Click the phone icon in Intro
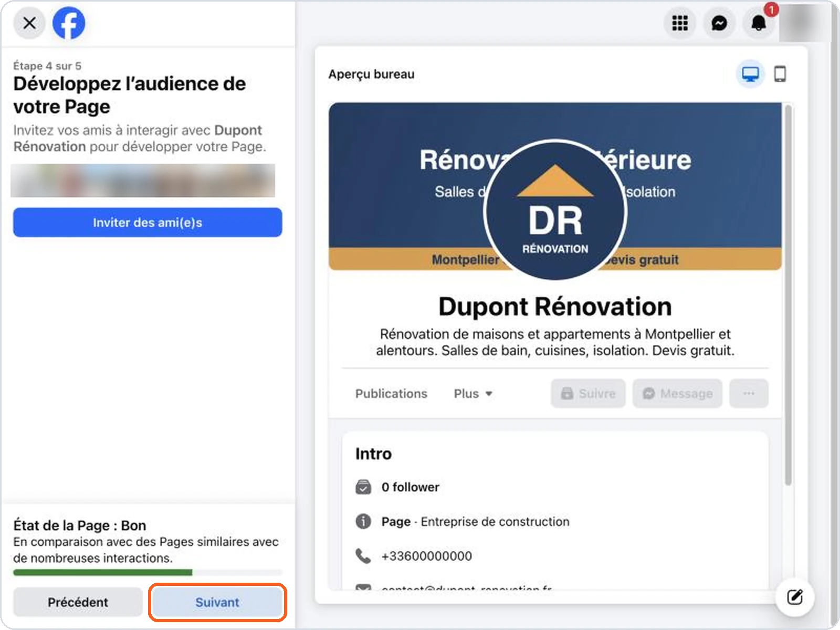 pos(363,556)
